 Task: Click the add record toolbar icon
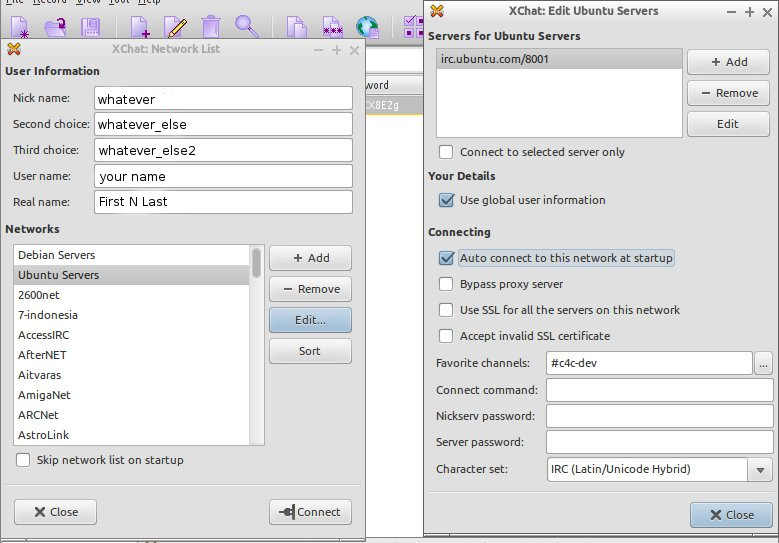coord(141,26)
